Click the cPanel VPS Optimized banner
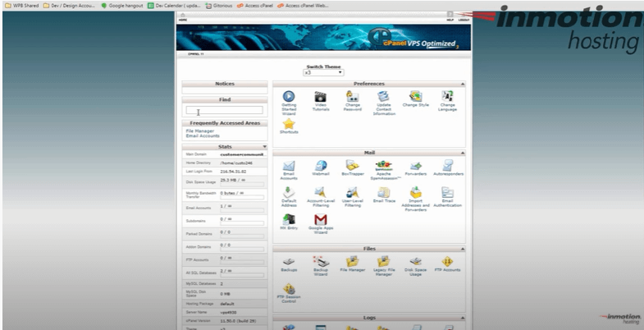644x330 pixels. coord(323,38)
